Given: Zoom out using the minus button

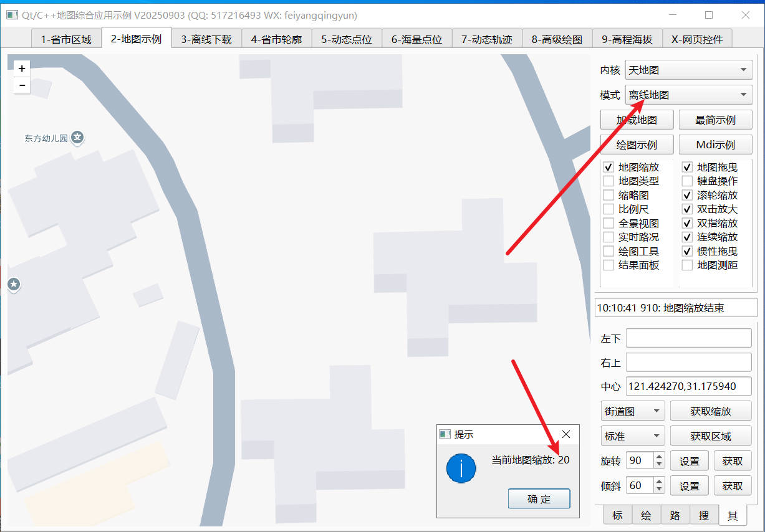Looking at the screenshot, I should [x=22, y=85].
